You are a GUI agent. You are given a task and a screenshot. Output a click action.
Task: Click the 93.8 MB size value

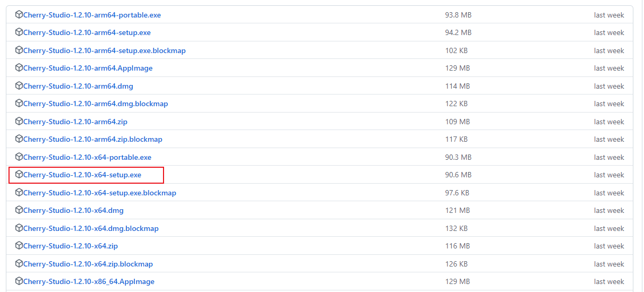pyautogui.click(x=458, y=15)
